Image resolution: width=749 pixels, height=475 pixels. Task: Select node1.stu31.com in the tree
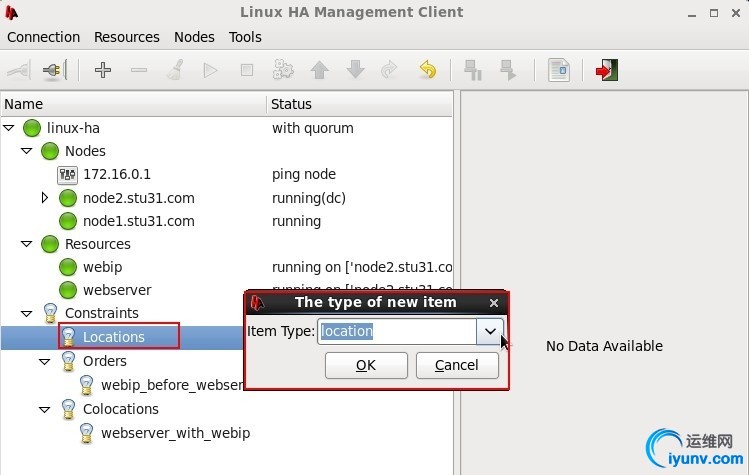coord(138,221)
